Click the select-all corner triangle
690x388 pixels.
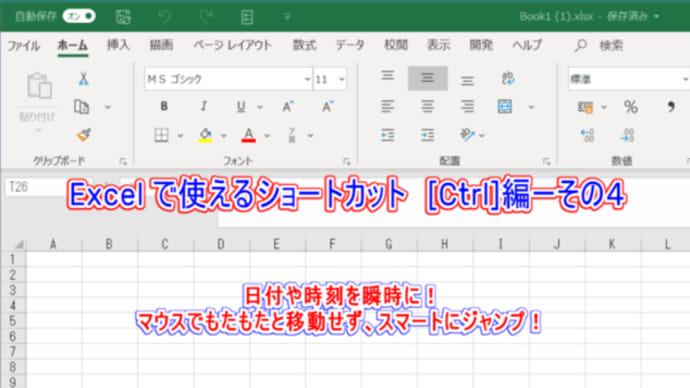(19, 244)
